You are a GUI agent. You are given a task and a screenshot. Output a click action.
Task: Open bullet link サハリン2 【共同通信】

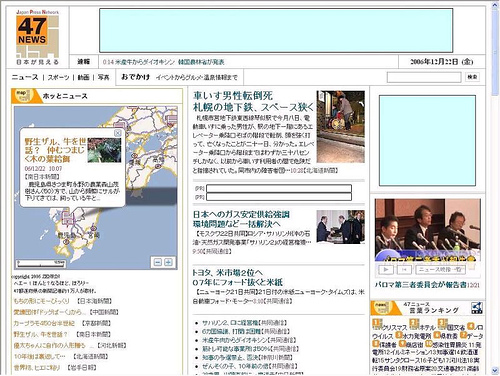coord(244,323)
